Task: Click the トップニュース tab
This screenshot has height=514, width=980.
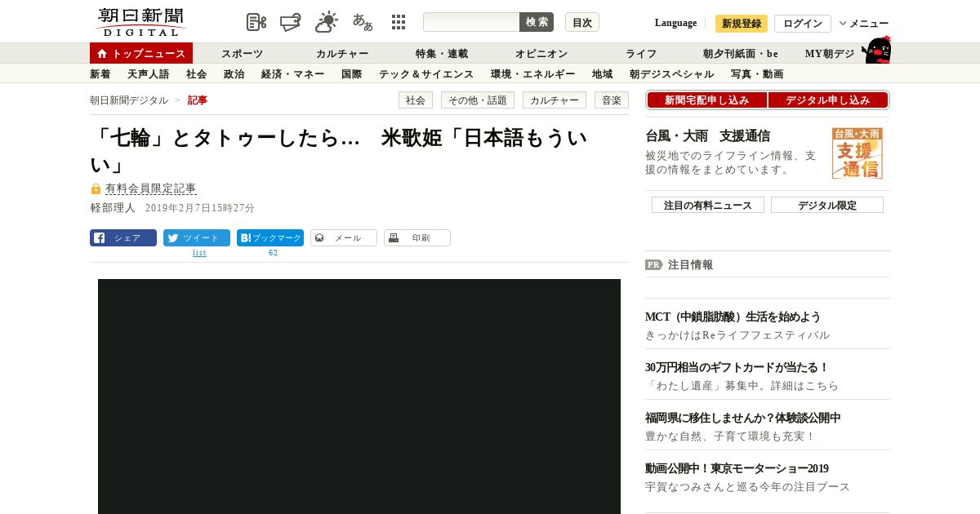Action: (141, 54)
